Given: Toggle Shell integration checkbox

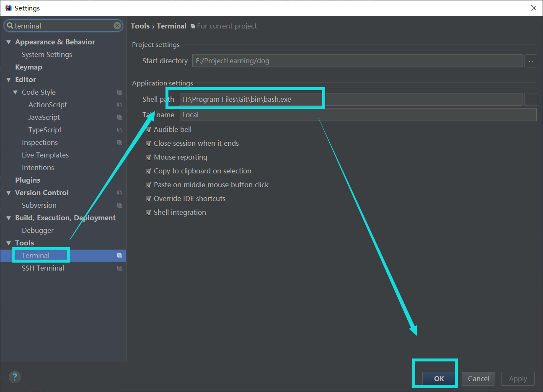Looking at the screenshot, I should [148, 212].
